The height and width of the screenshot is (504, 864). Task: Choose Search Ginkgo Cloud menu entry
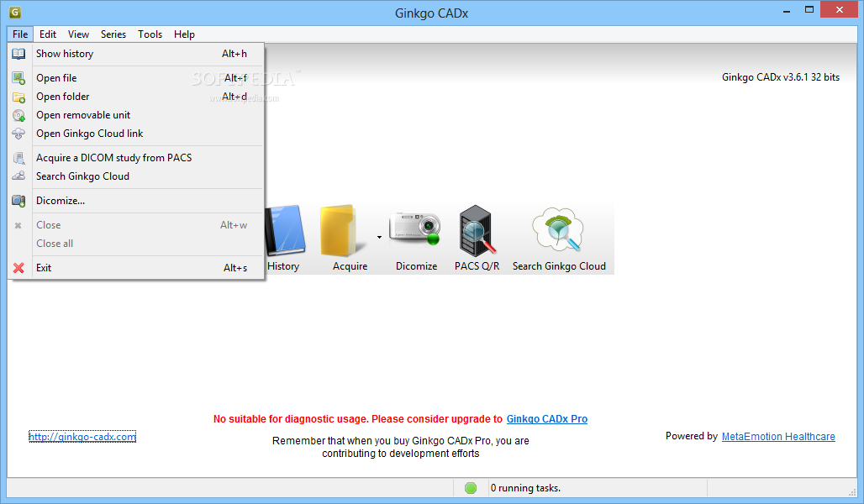[x=136, y=176]
